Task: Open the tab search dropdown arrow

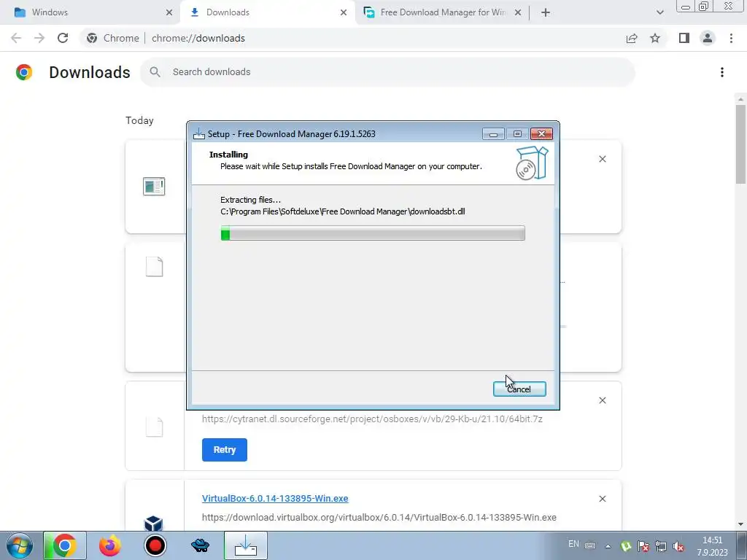Action: pyautogui.click(x=659, y=12)
